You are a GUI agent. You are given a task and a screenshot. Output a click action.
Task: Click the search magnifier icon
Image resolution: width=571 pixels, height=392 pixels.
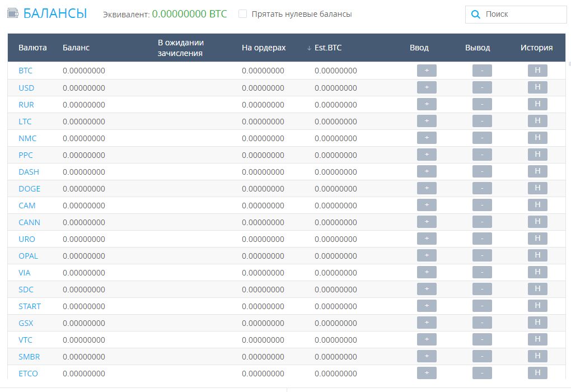point(476,15)
